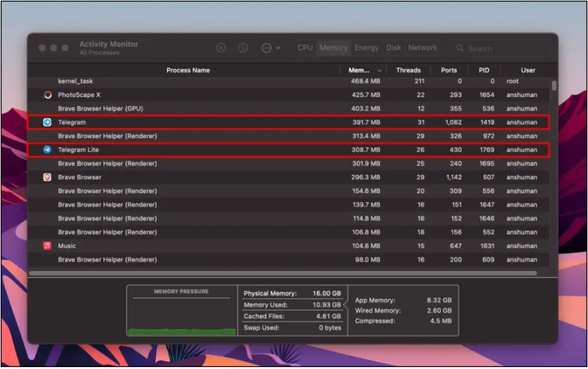Click the PhotoScape X app icon
This screenshot has width=588, height=369.
(x=47, y=95)
